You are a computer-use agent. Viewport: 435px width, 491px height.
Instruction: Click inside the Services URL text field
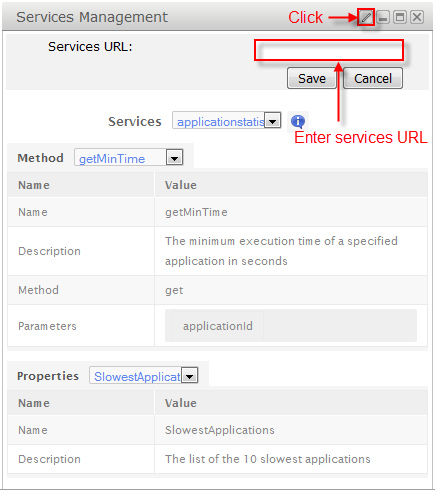329,50
